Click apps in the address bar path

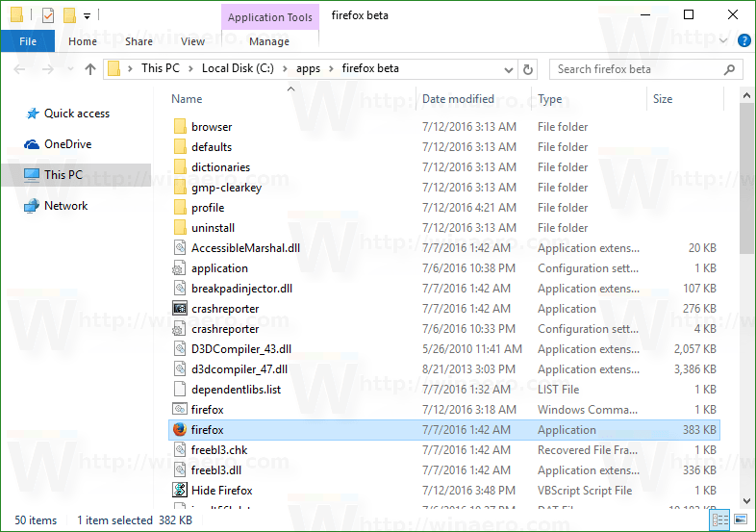pos(308,68)
